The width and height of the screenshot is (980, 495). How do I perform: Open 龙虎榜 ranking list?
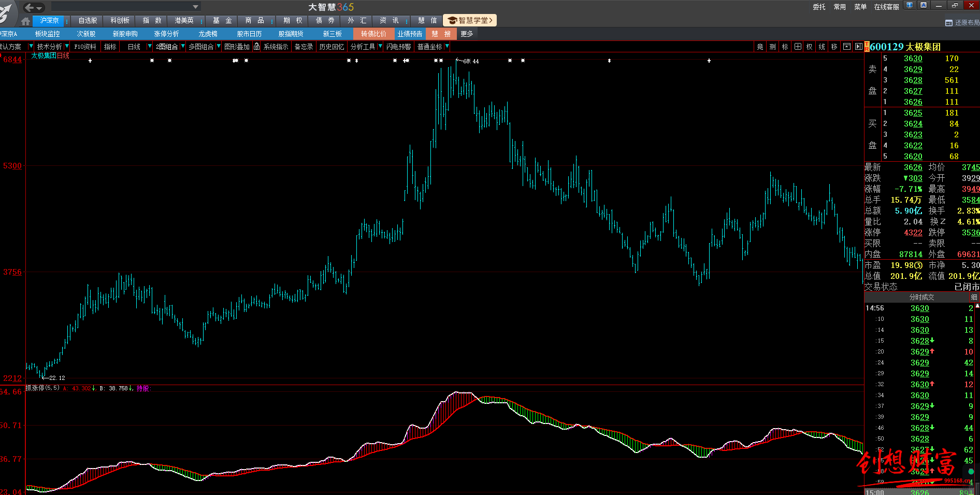coord(208,34)
